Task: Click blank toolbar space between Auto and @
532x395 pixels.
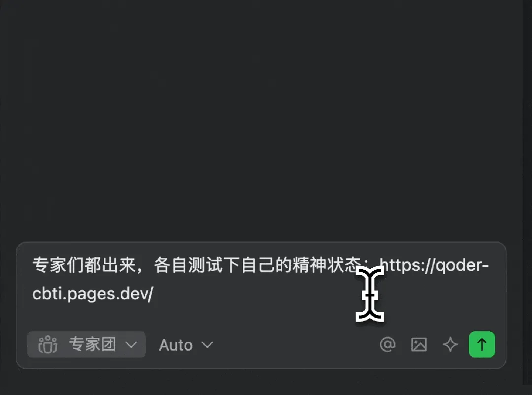Action: tap(295, 345)
